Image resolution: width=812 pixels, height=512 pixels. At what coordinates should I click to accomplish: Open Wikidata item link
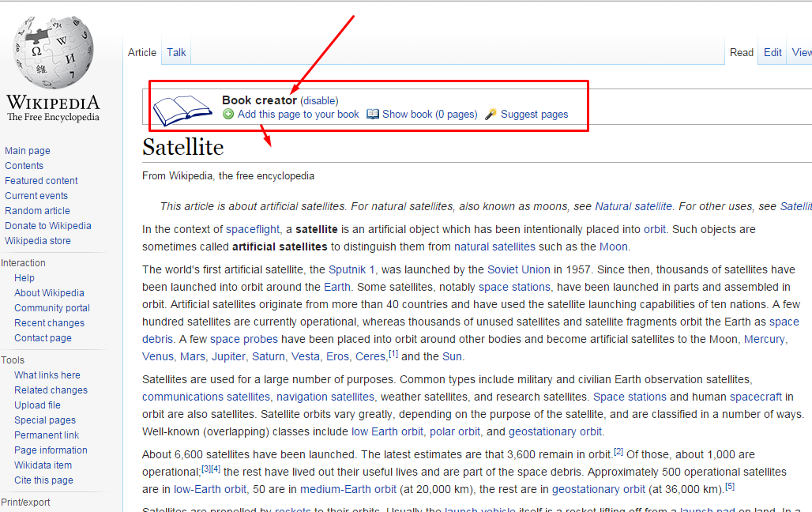point(43,465)
